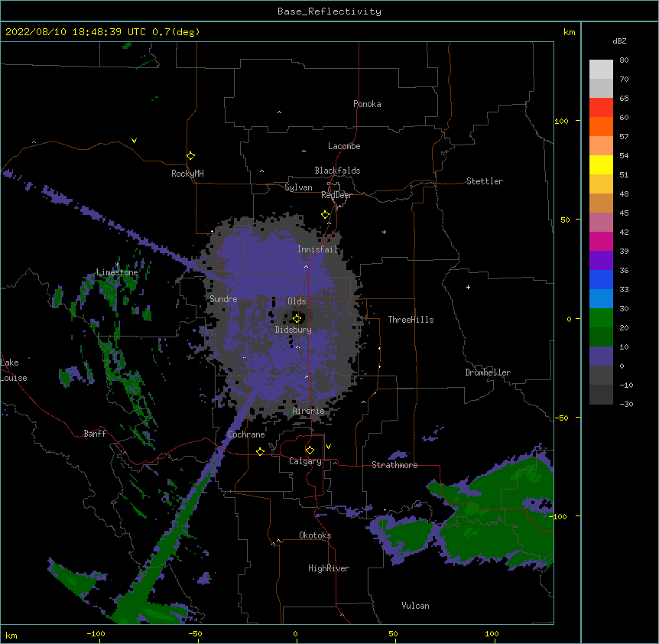
Task: Click the dBZ legend heading
Action: (619, 41)
